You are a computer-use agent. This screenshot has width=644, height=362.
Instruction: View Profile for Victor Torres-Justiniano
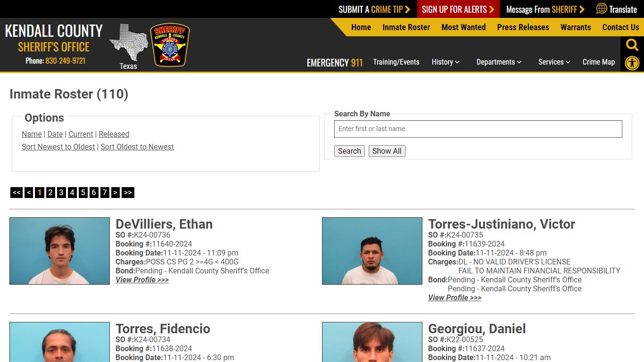(x=454, y=297)
